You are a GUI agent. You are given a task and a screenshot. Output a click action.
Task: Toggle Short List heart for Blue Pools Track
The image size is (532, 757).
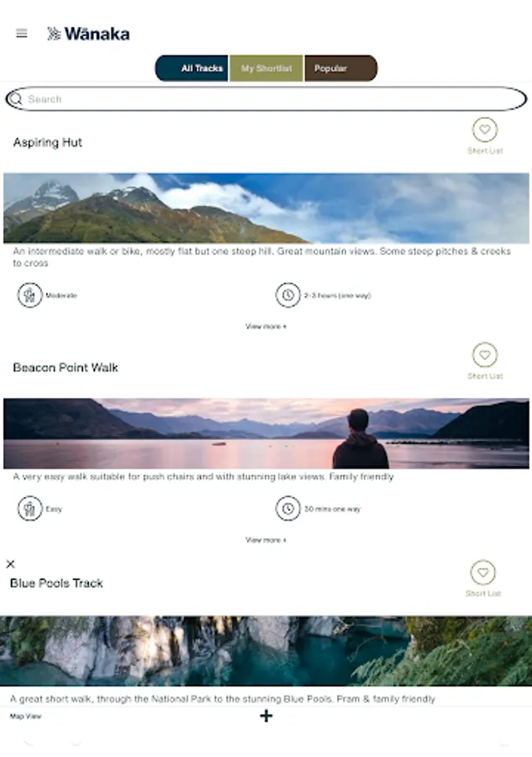(x=482, y=572)
